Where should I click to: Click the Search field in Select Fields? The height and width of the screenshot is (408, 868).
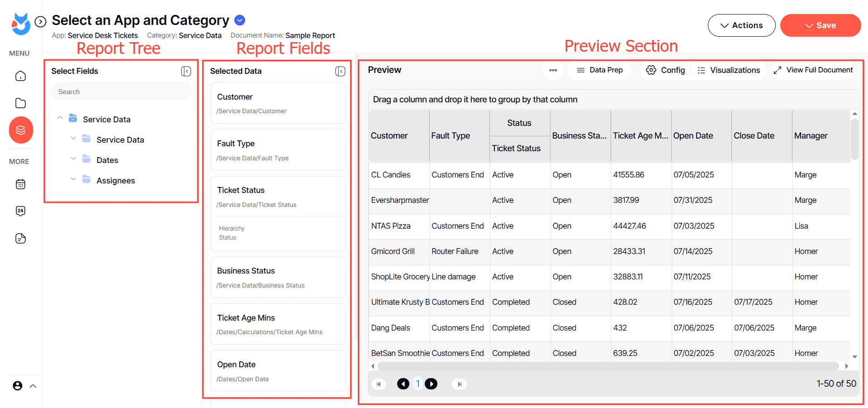pos(121,92)
